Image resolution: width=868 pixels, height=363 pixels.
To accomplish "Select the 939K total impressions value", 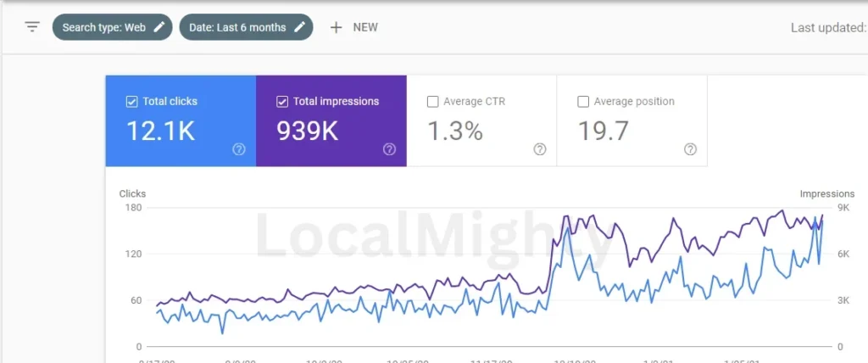I will pos(307,131).
